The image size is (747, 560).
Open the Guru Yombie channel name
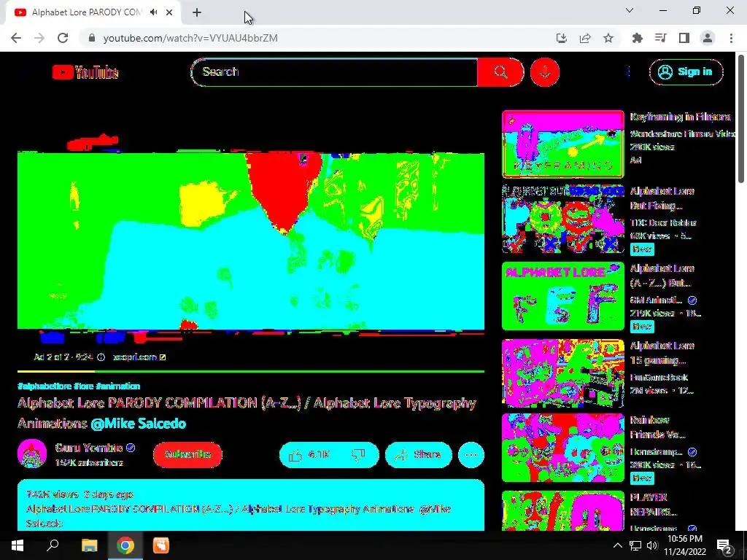coord(89,448)
